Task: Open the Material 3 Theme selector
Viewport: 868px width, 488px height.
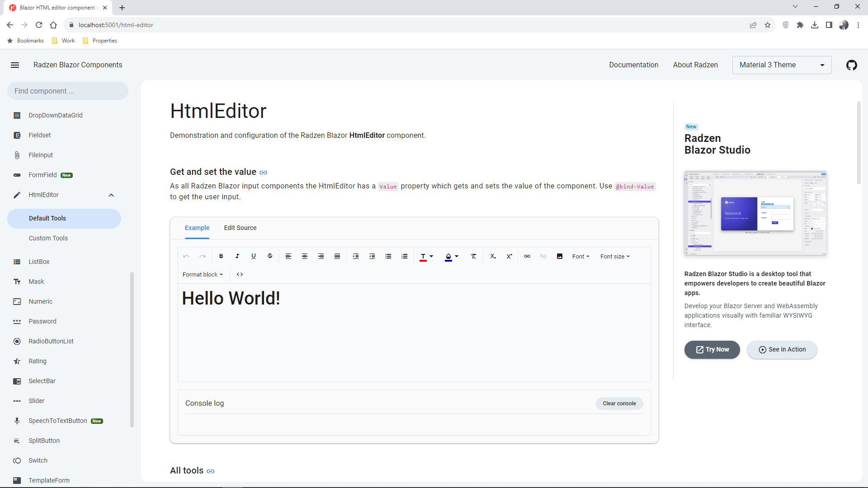Action: [782, 65]
